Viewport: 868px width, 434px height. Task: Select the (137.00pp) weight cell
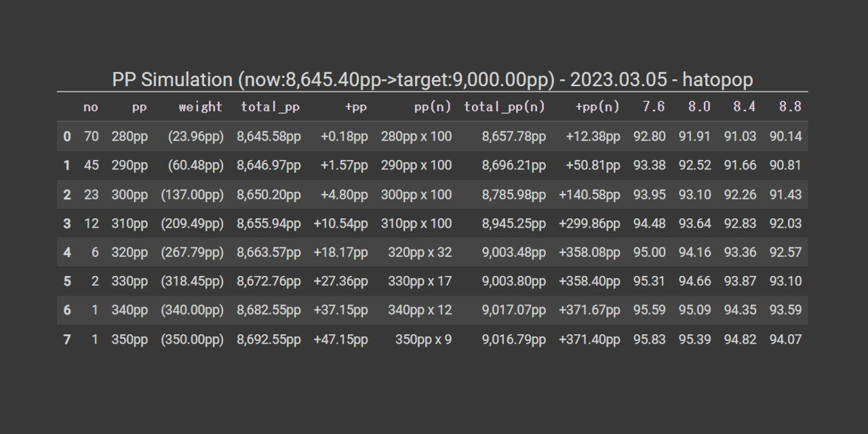click(x=192, y=195)
